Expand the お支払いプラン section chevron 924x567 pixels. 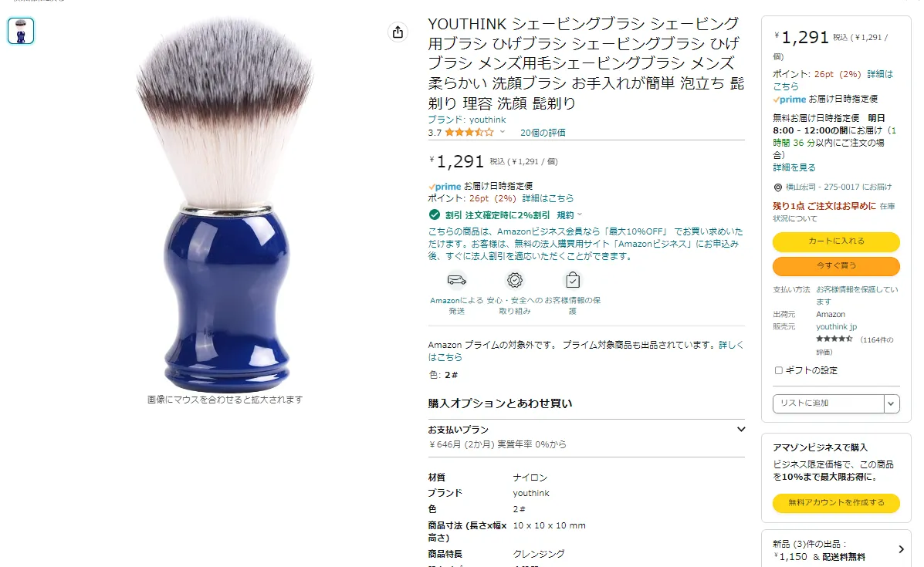tap(741, 429)
